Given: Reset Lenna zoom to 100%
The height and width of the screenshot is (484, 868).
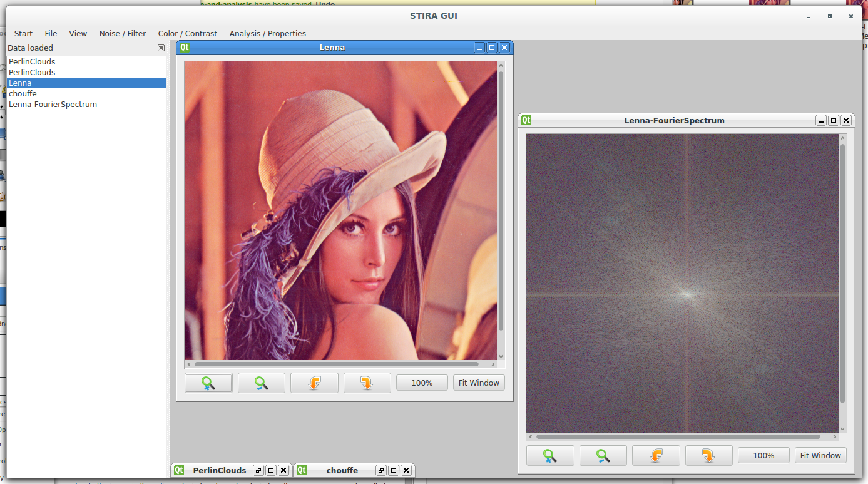Looking at the screenshot, I should coord(422,383).
